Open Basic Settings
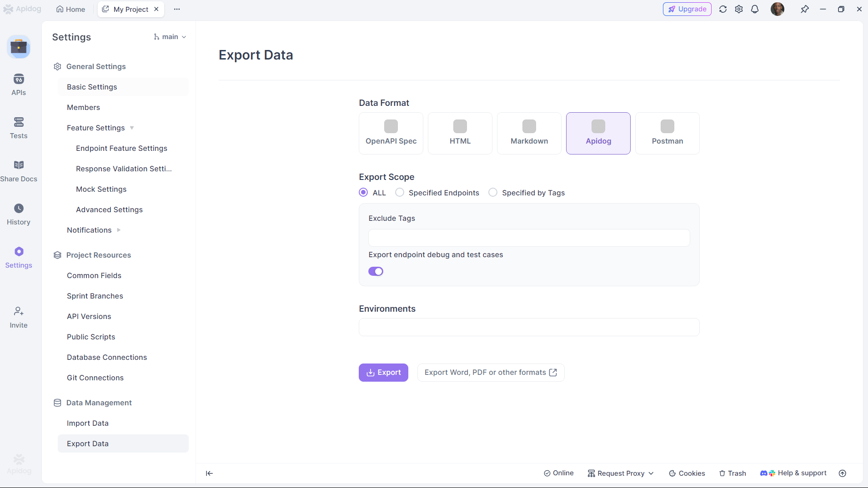 click(123, 87)
